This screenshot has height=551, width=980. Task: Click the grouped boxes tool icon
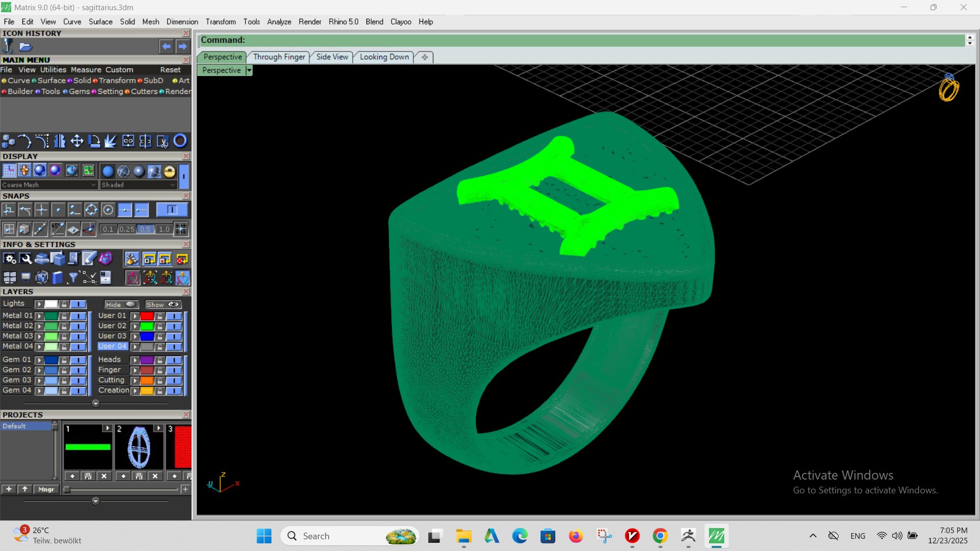click(x=8, y=141)
